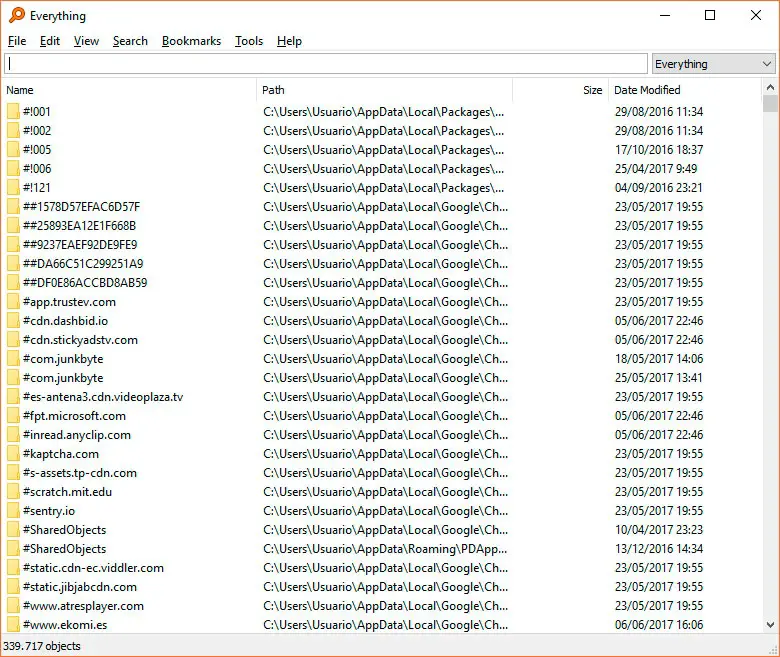Click folder icon of #inread.anyclip.com

tap(13, 435)
